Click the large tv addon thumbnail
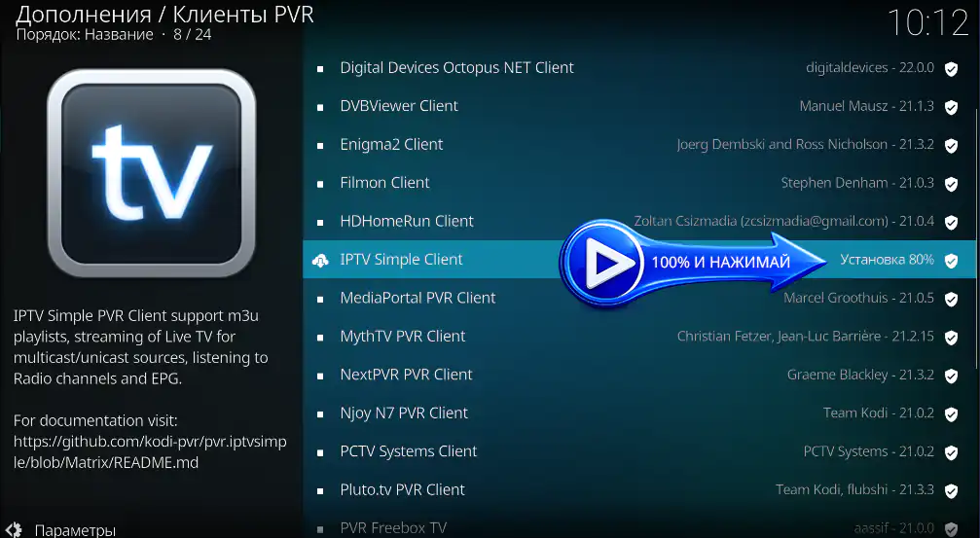This screenshot has height=538, width=980. (152, 172)
